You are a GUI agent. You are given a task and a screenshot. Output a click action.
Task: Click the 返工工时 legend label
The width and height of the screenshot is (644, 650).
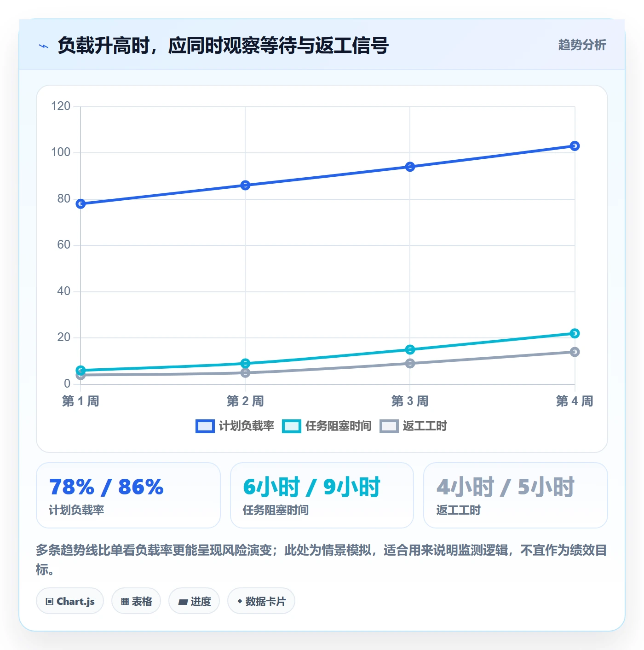[x=425, y=426]
